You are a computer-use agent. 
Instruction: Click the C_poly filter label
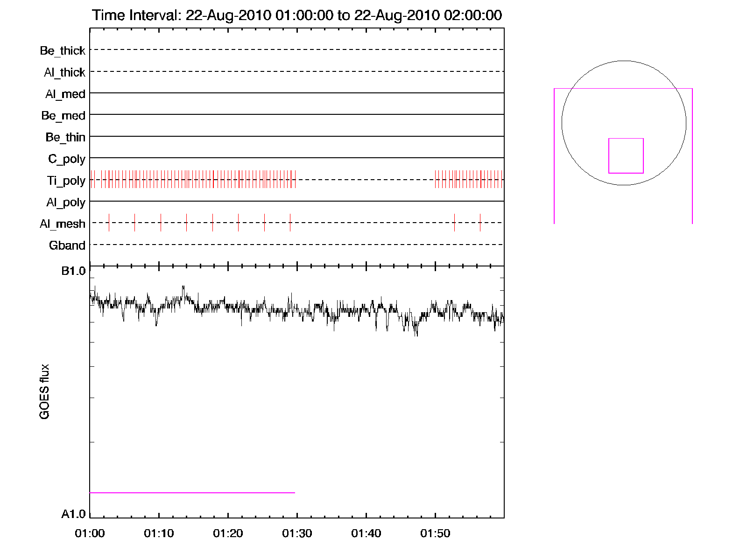[x=67, y=159]
